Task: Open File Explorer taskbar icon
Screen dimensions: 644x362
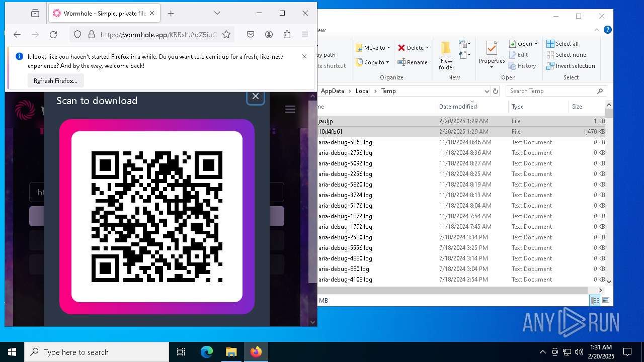Action: click(x=231, y=352)
